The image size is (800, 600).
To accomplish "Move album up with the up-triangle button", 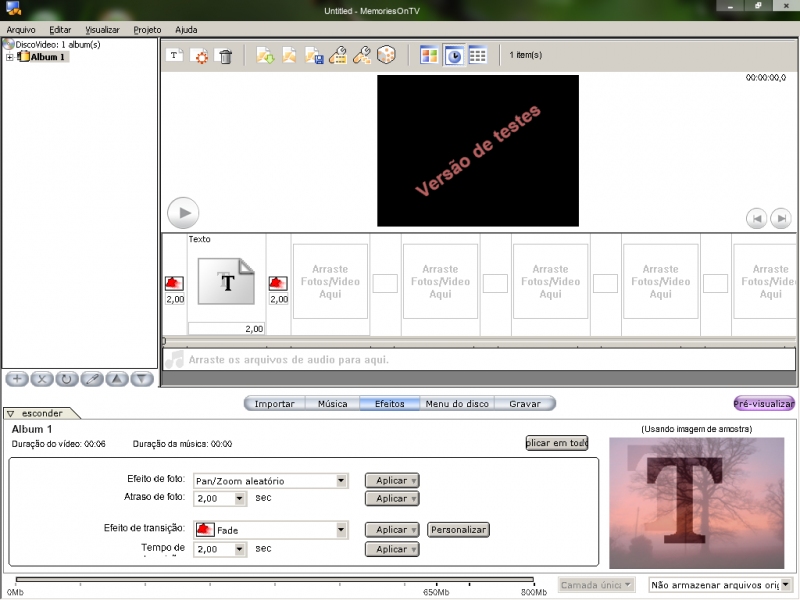I will pyautogui.click(x=117, y=379).
